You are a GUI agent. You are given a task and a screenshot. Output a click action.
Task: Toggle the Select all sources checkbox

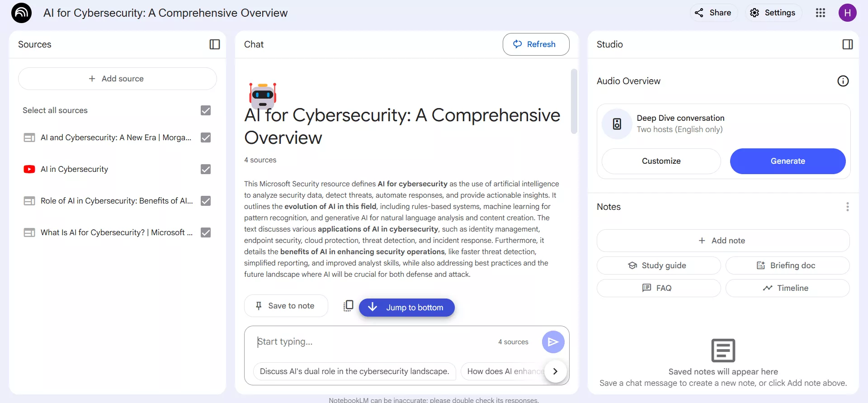pyautogui.click(x=206, y=110)
